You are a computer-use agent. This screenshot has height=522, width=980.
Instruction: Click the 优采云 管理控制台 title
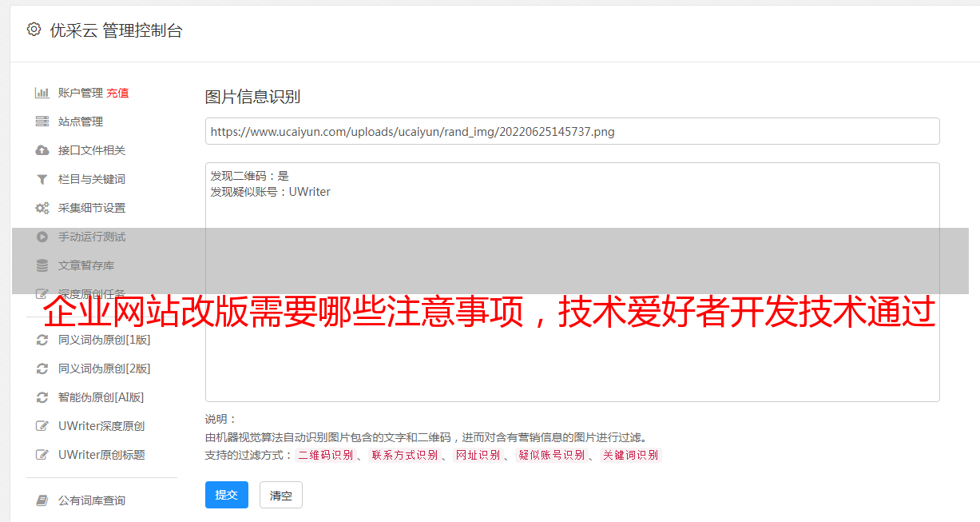pos(116,30)
